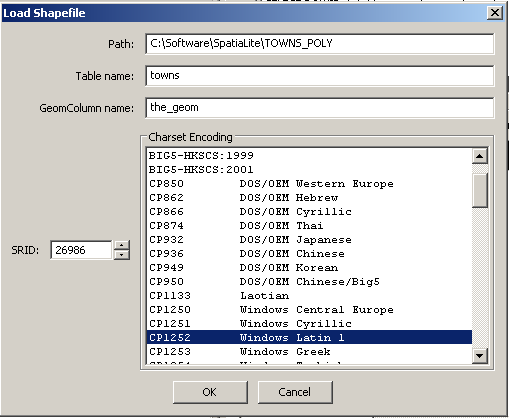Viewport: 509px width, 418px height.
Task: Select CP932 DOS/OEM Japanese encoding
Action: pyautogui.click(x=309, y=240)
